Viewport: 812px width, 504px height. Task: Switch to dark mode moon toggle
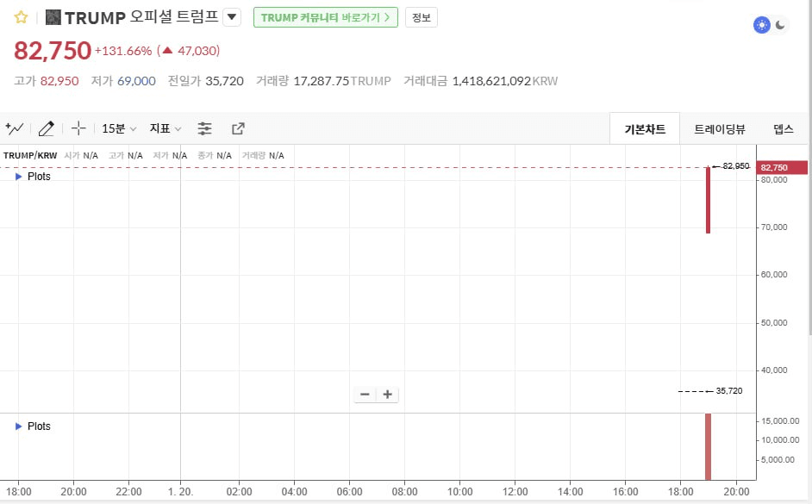781,25
